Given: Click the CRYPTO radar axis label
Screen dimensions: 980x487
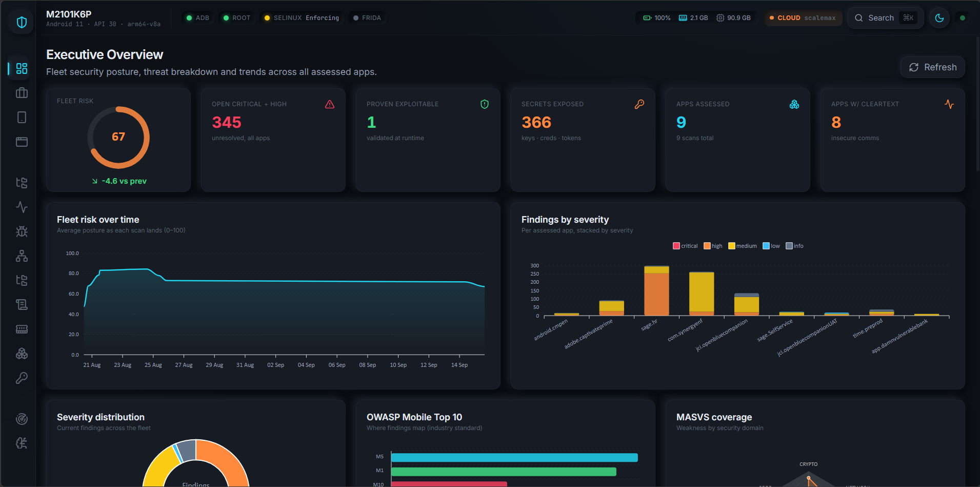Looking at the screenshot, I should [x=809, y=464].
